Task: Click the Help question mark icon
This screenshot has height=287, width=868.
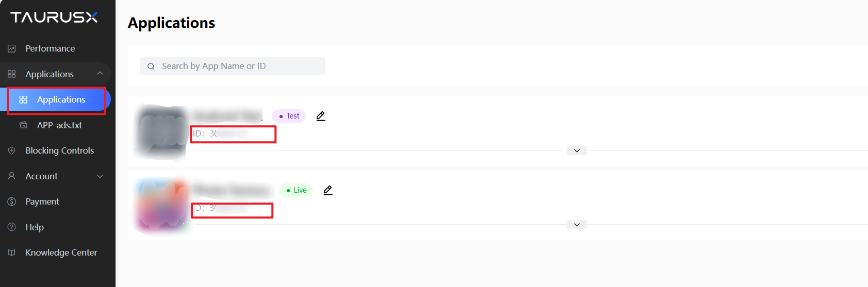Action: 12,227
